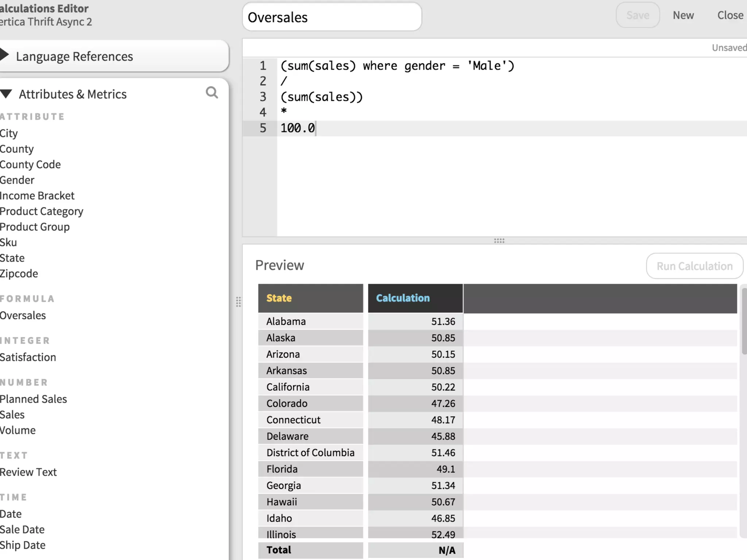The image size is (747, 560).
Task: Click the Satisfaction integer metric
Action: point(28,357)
